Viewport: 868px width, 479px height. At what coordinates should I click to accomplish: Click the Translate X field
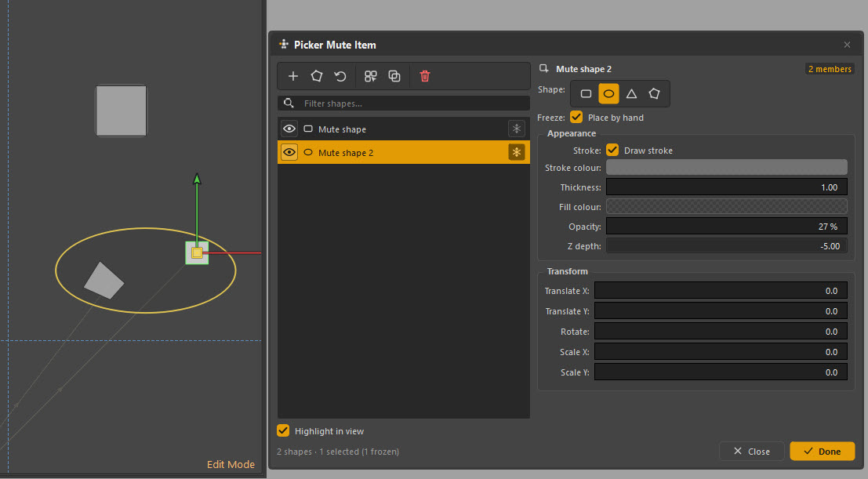coord(721,291)
